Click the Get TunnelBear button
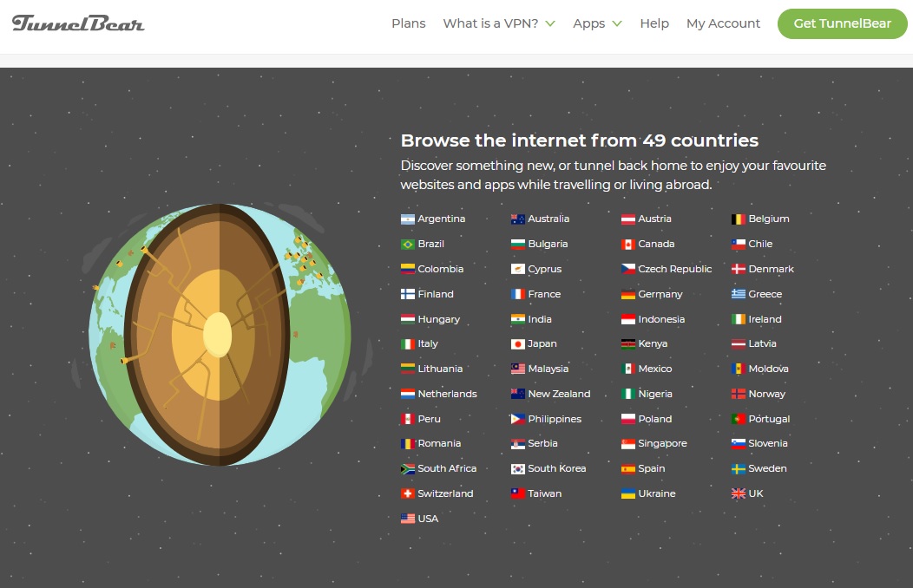This screenshot has width=913, height=588. point(843,23)
